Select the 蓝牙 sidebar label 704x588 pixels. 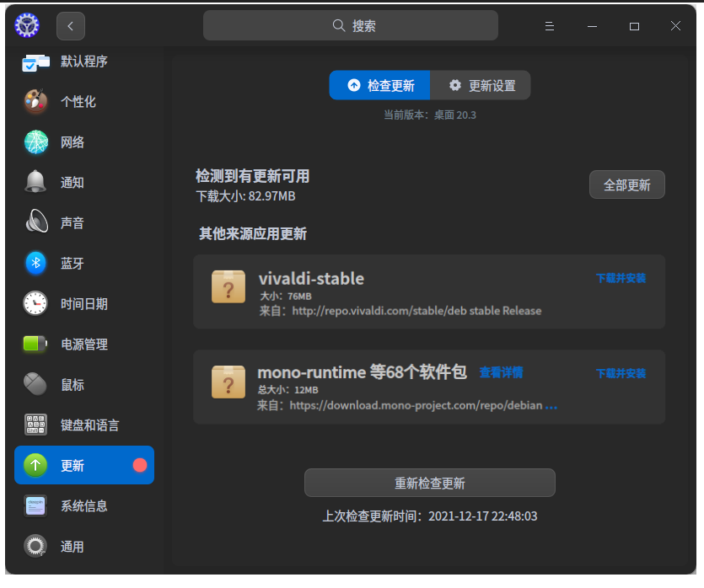[73, 264]
